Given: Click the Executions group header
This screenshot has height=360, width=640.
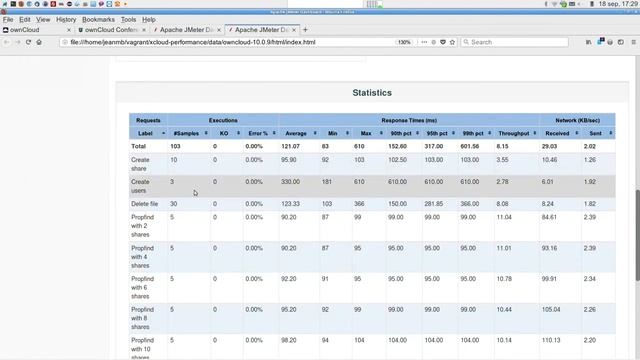Looking at the screenshot, I should (x=223, y=120).
